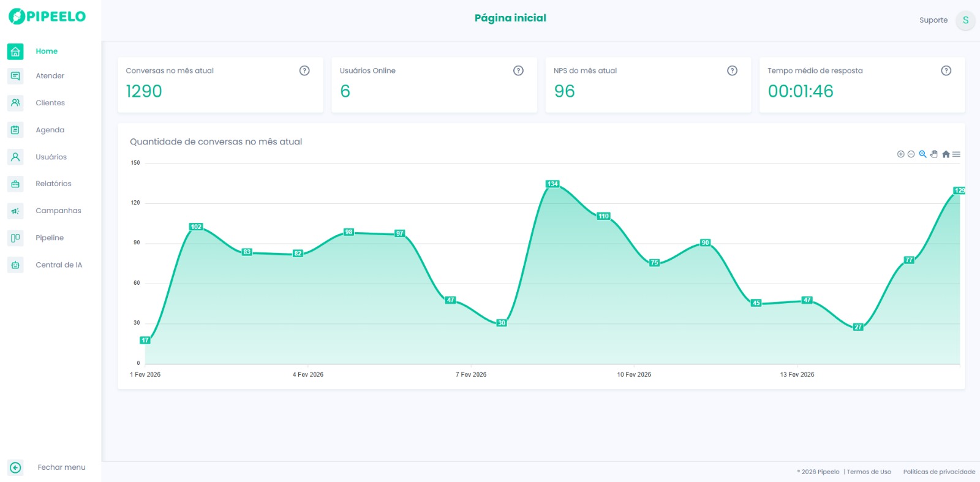Open the Suporte user avatar menu
This screenshot has height=482, width=980.
[x=965, y=20]
